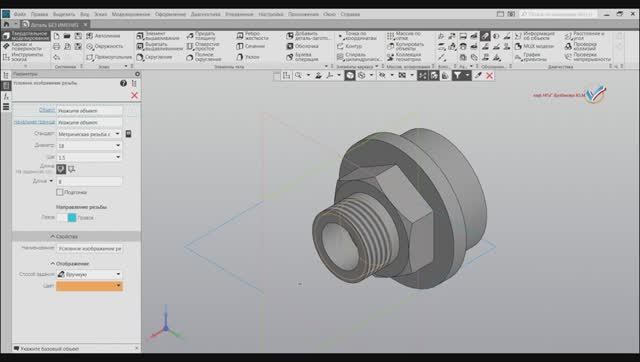Open the orange Цвет color picker
The height and width of the screenshot is (362, 640).
pyautogui.click(x=89, y=286)
